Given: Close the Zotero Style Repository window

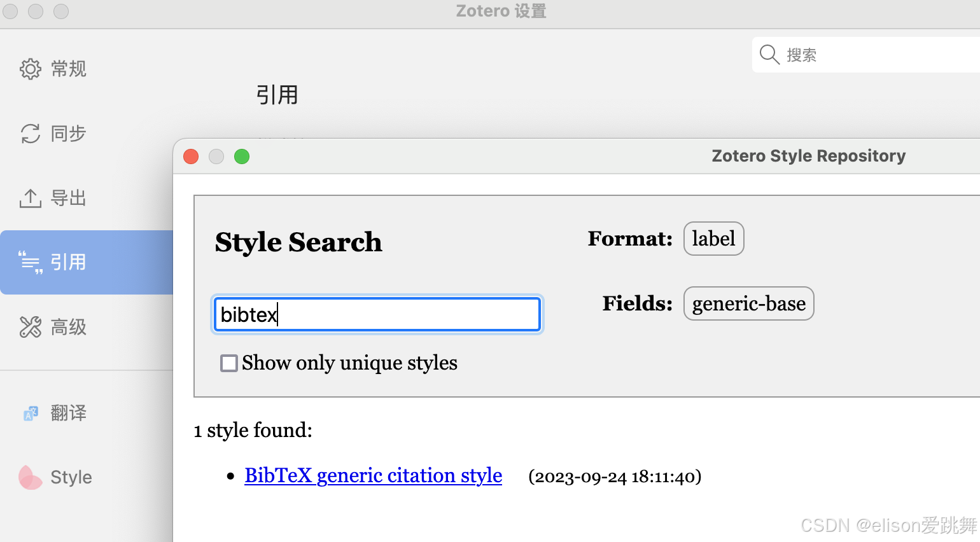Looking at the screenshot, I should [x=191, y=156].
